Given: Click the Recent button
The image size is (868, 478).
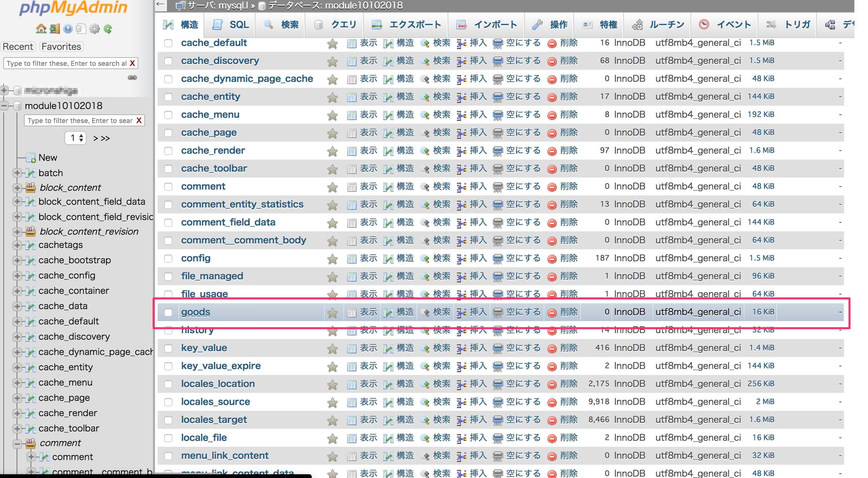Looking at the screenshot, I should (18, 47).
